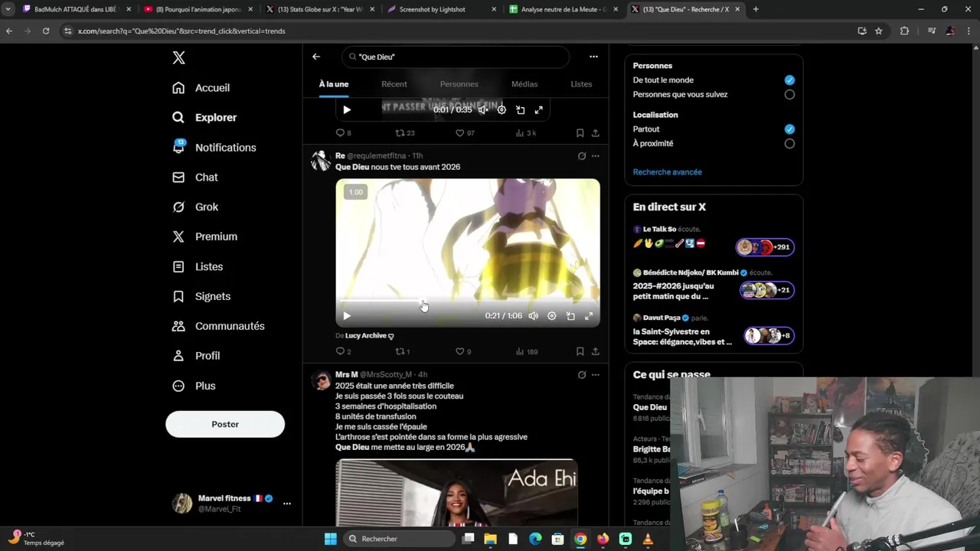This screenshot has height=551, width=980.
Task: Open search options three-dot menu
Action: [593, 57]
